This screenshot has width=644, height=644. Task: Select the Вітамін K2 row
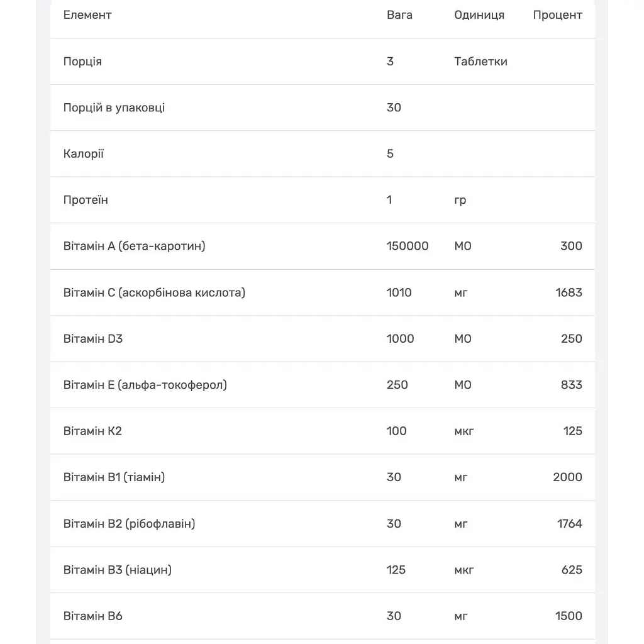[323, 431]
